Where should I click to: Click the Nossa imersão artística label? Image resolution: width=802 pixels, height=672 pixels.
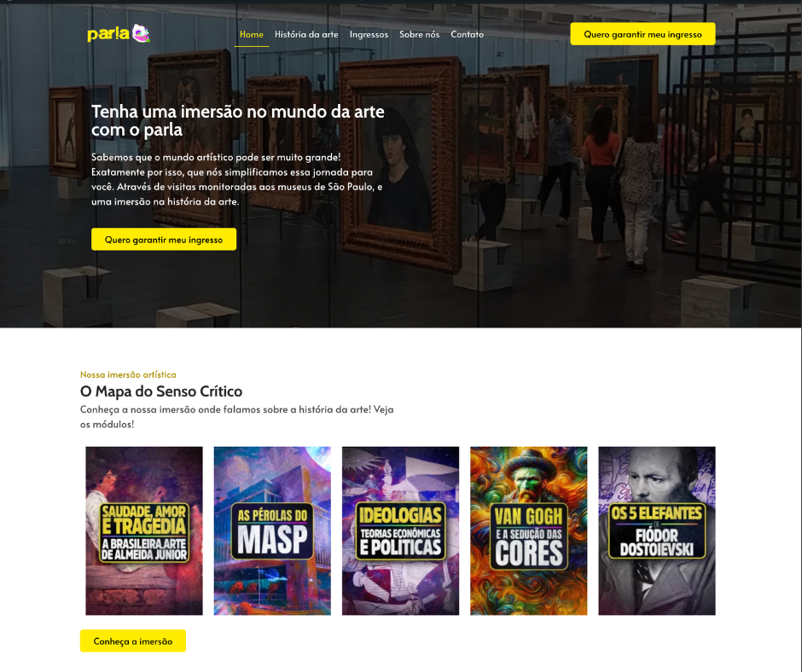tap(128, 374)
